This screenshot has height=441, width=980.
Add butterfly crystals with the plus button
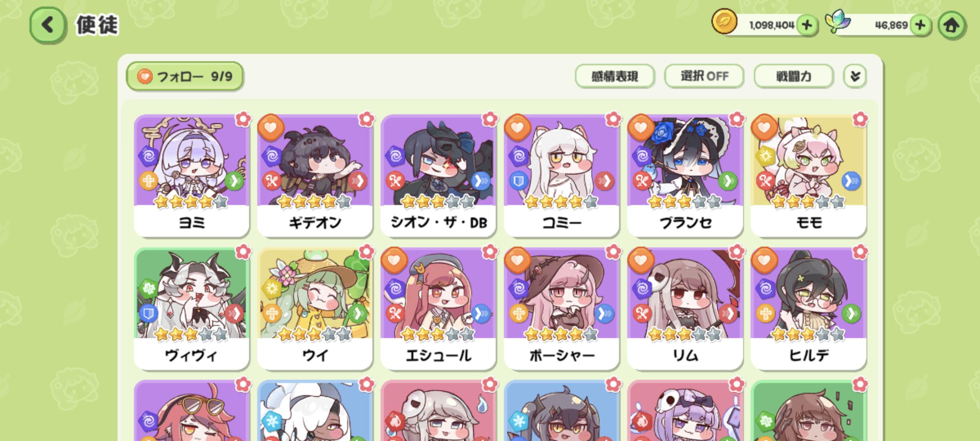[920, 25]
